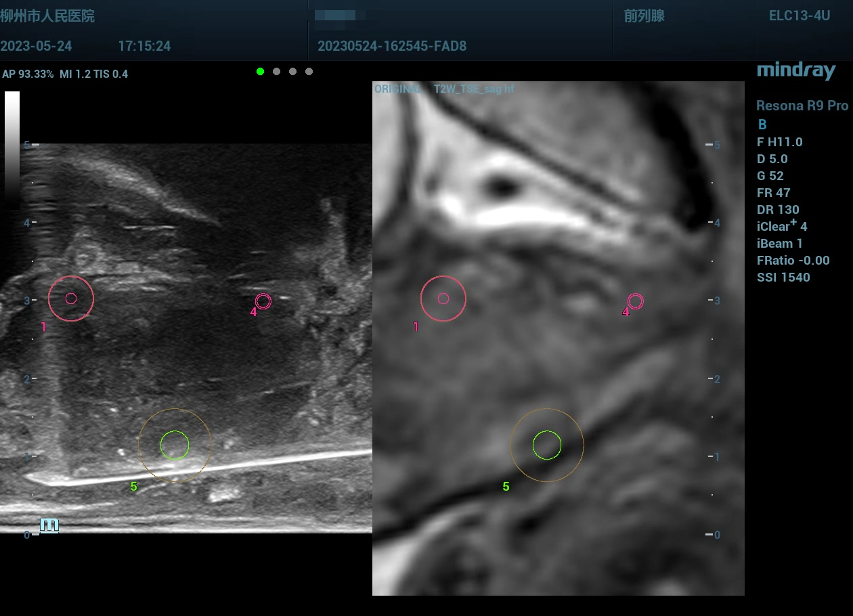The height and width of the screenshot is (616, 853).
Task: Select the last gray page indicator dot
Action: (309, 71)
